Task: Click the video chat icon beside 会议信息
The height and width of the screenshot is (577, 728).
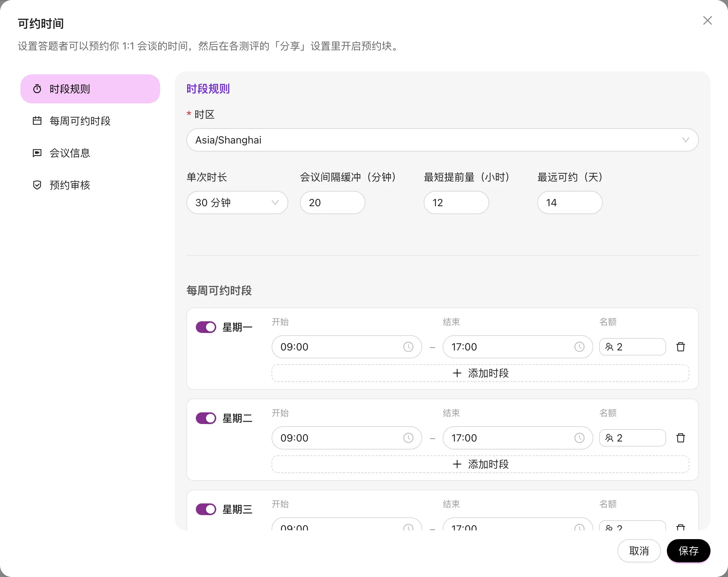Action: point(37,153)
